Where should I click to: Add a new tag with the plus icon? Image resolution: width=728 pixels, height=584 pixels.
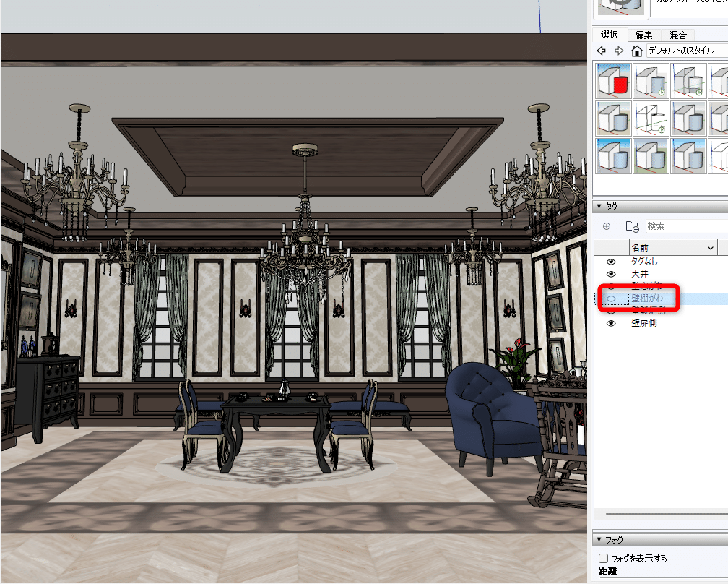(607, 226)
